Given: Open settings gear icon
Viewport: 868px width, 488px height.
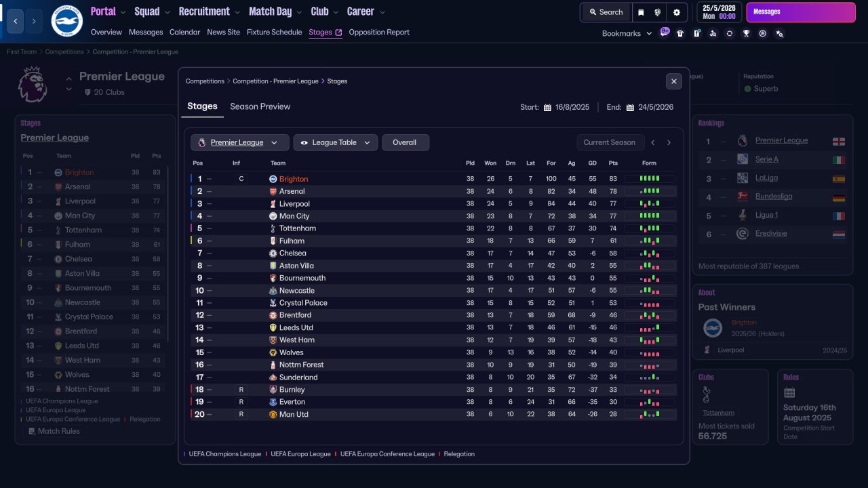Looking at the screenshot, I should point(677,12).
